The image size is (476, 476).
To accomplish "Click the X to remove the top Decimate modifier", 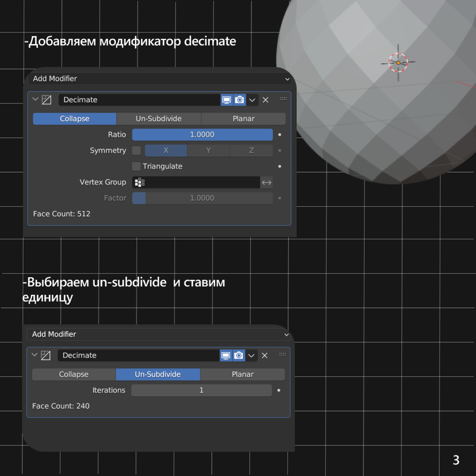I will [x=265, y=100].
